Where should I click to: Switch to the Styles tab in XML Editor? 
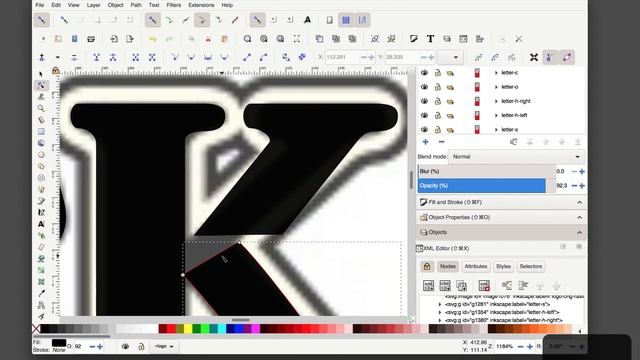click(x=503, y=267)
